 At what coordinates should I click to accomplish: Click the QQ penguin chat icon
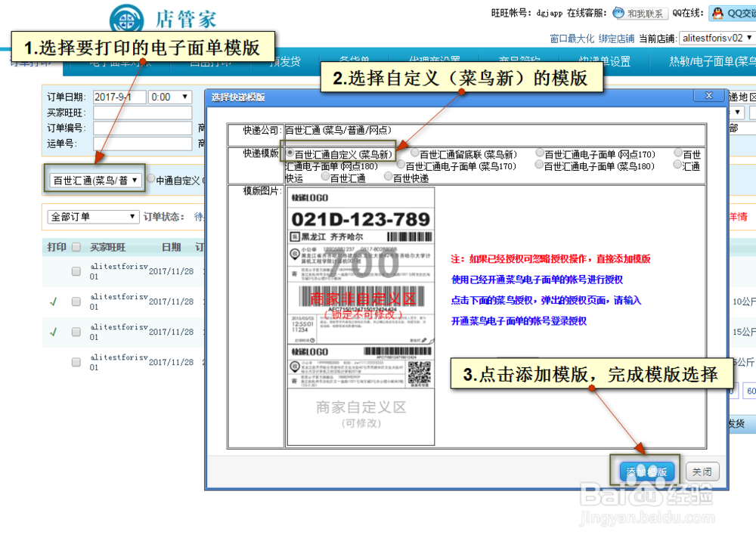click(x=718, y=13)
